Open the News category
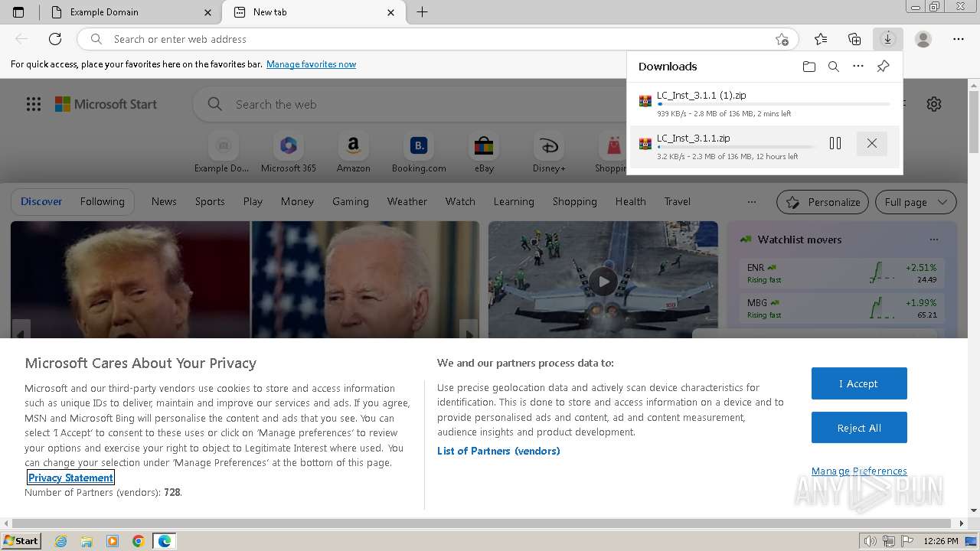The image size is (980, 551). [164, 201]
